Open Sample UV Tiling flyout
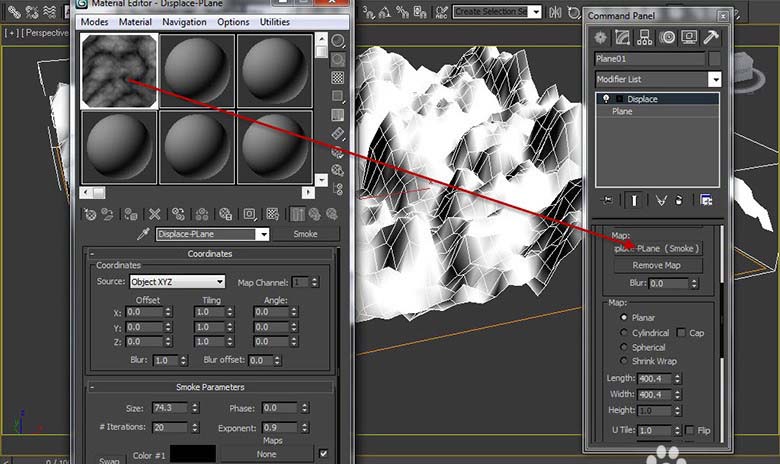 pos(338,96)
